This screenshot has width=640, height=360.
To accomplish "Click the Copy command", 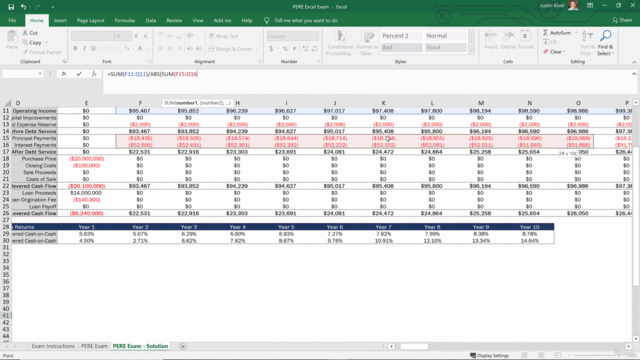I will (x=32, y=42).
